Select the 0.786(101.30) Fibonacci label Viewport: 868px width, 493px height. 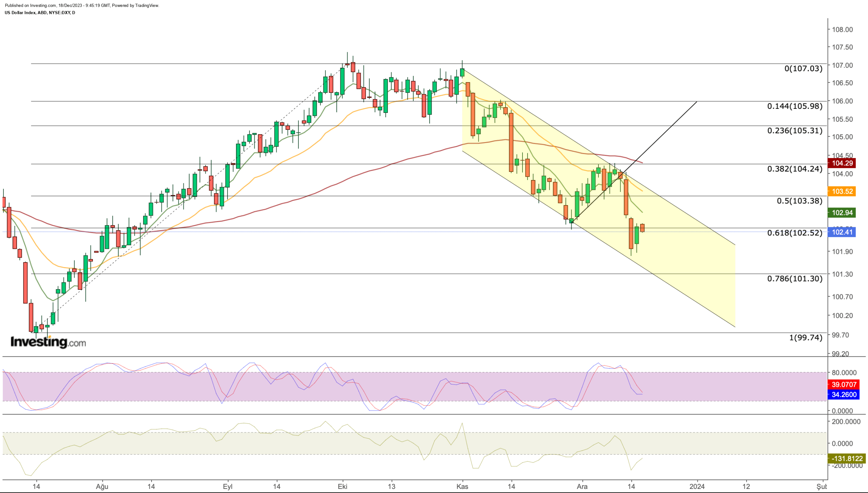tap(795, 279)
